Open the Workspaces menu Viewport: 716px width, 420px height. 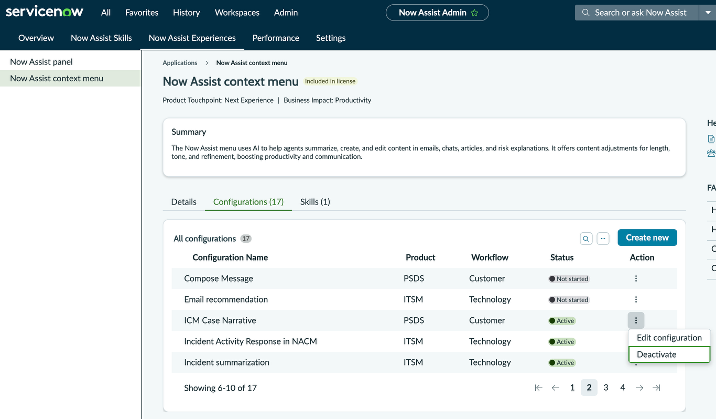click(237, 13)
